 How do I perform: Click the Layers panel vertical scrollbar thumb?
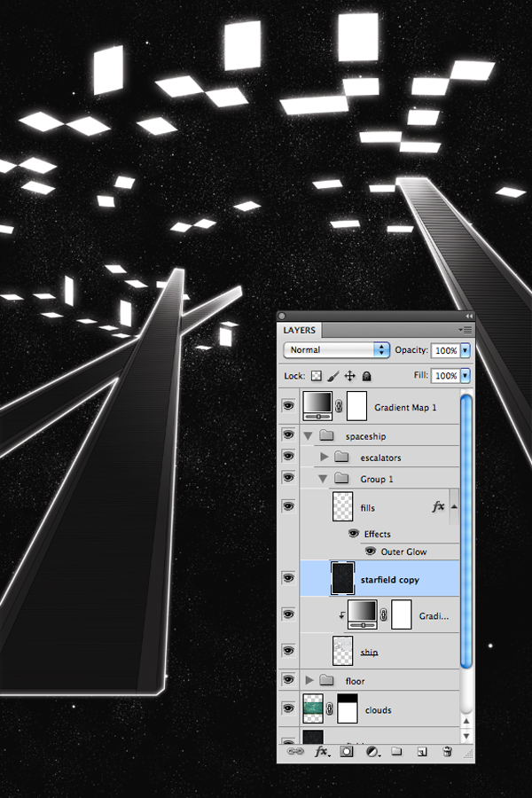[x=465, y=531]
